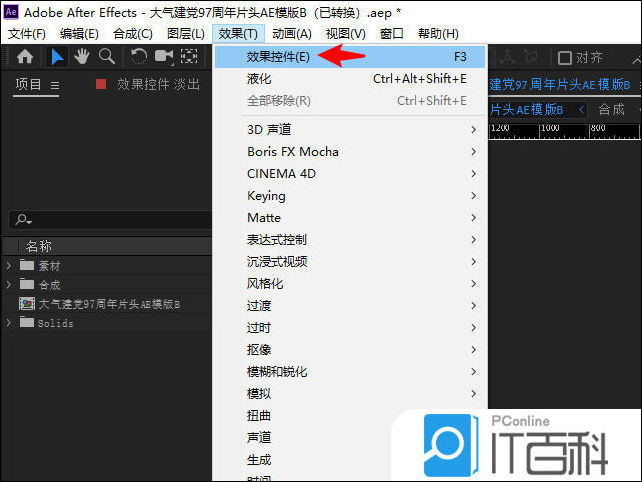The width and height of the screenshot is (642, 482).
Task: Select 液化 menu entry
Action: coord(351,79)
